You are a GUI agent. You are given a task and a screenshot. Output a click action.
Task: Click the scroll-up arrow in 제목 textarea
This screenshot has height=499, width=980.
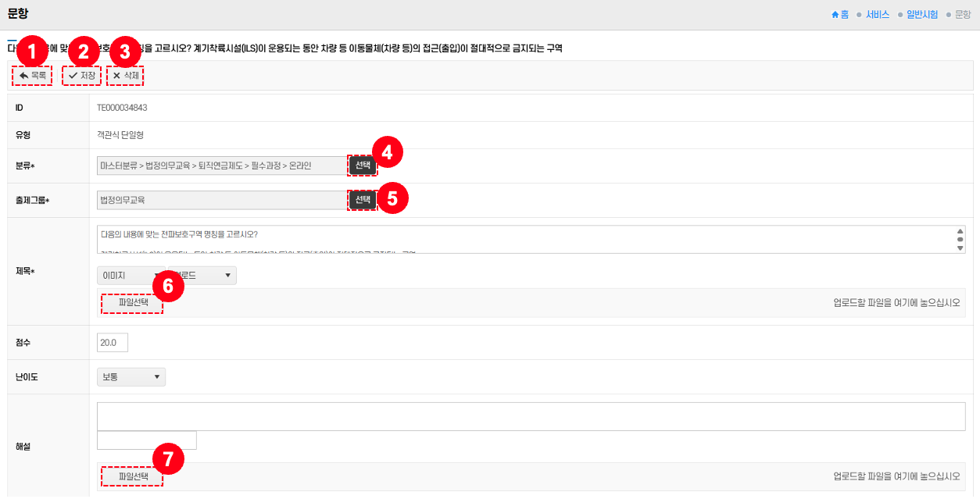(x=960, y=232)
